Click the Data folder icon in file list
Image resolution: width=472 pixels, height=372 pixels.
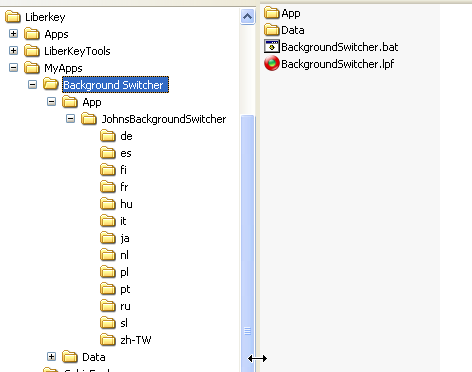coord(272,30)
